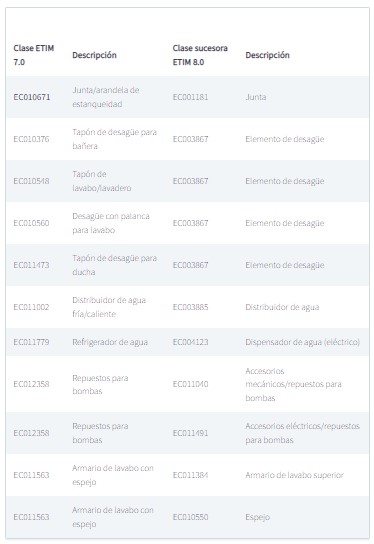Screen dimensions: 374x544
Task: Select the EC010671 class code cell
Action: point(32,97)
